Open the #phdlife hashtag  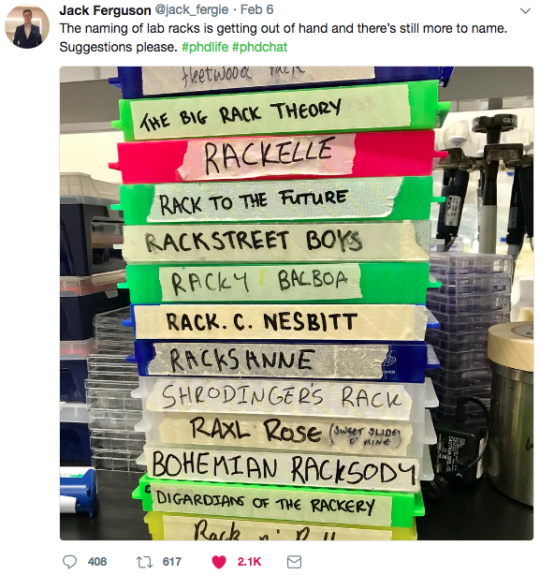205,47
